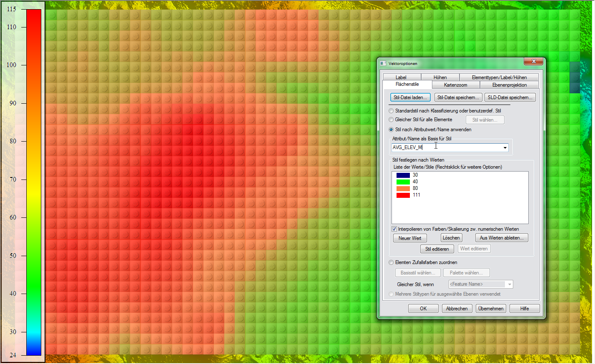Click the Stil-Datei speichern button
This screenshot has height=364, width=595.
pyautogui.click(x=458, y=97)
